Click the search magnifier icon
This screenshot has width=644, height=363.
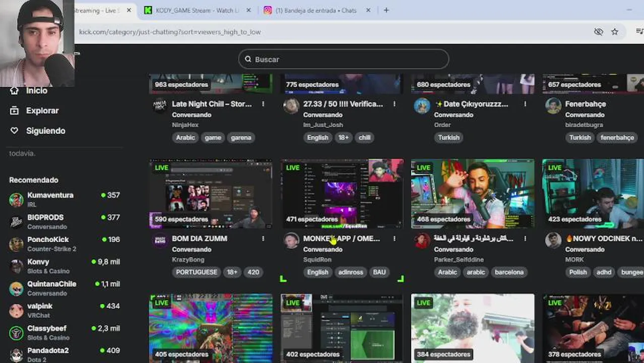[248, 59]
